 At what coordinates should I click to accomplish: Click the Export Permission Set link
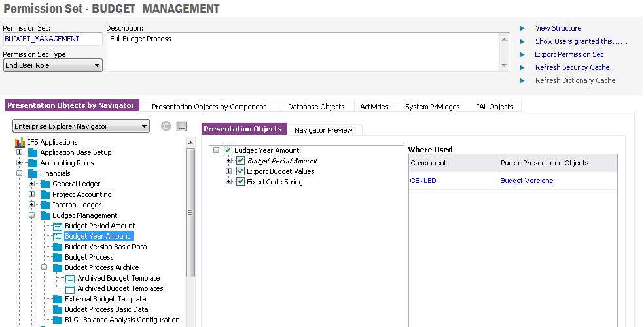pyautogui.click(x=569, y=54)
